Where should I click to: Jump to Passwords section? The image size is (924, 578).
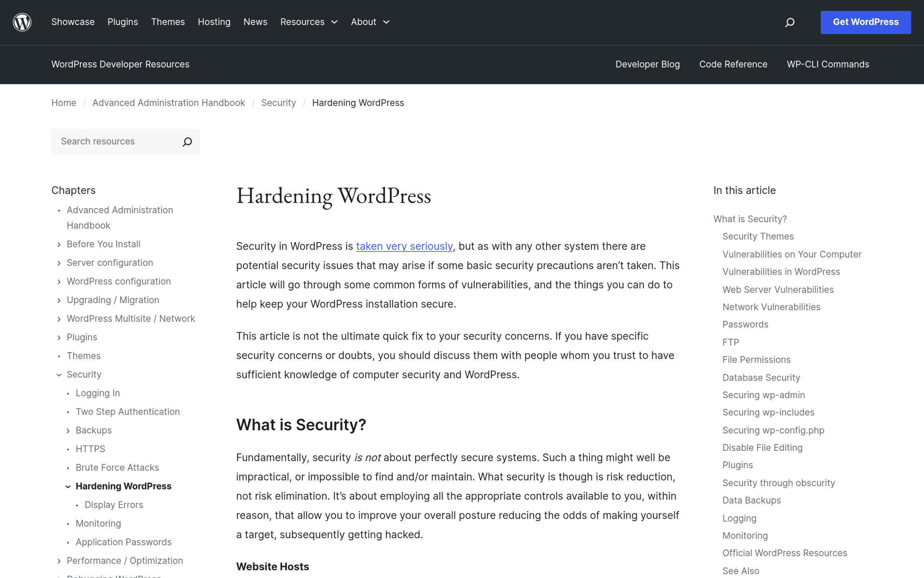(745, 324)
